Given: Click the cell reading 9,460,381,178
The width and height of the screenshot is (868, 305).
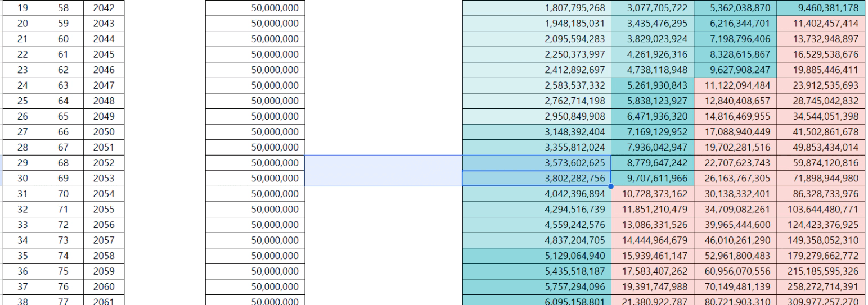Looking at the screenshot, I should (822, 8).
